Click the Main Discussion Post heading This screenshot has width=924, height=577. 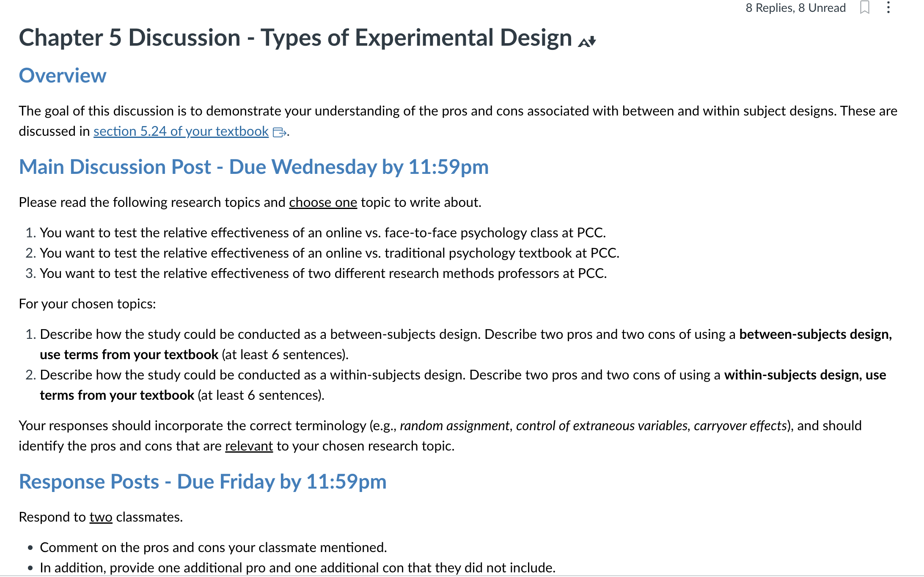point(254,167)
